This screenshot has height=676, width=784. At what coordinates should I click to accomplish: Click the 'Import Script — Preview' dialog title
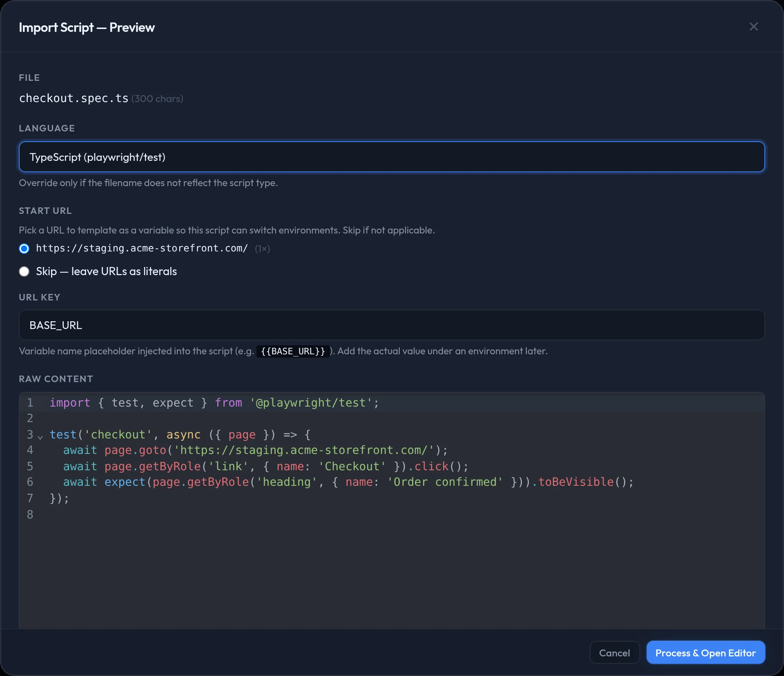click(87, 27)
